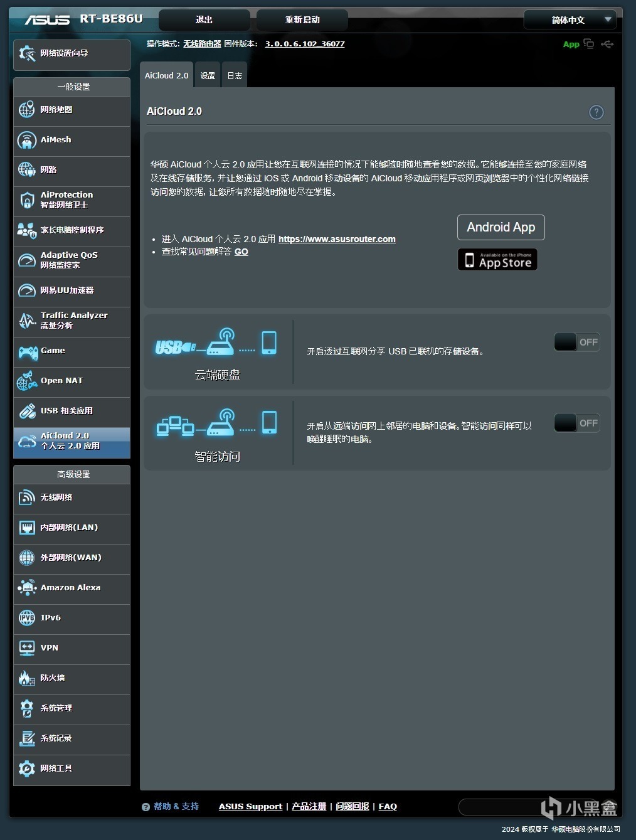Switch to the 日志 tab
The height and width of the screenshot is (840, 636).
[235, 75]
